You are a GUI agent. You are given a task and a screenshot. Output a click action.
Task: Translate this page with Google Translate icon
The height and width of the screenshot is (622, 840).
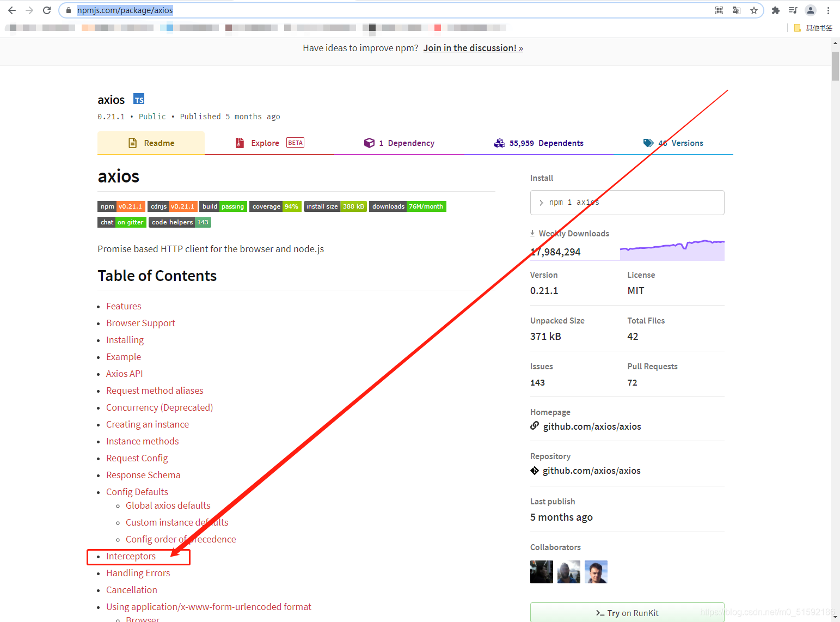737,10
